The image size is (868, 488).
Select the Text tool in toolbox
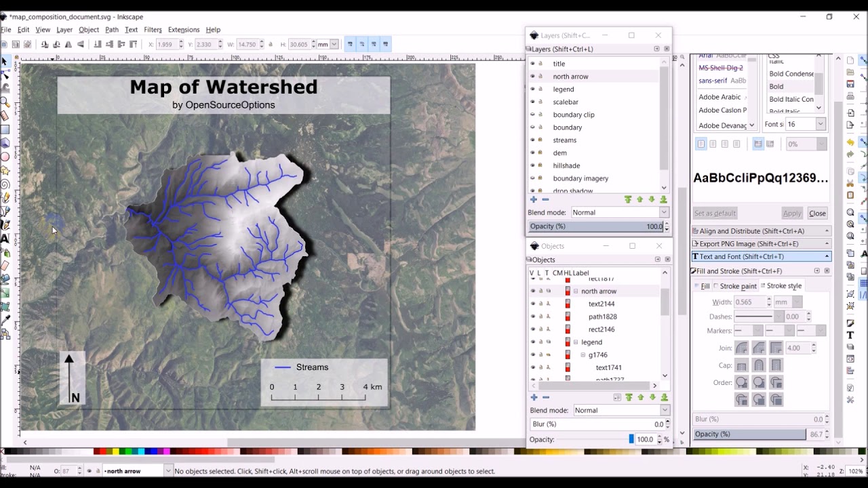point(5,239)
